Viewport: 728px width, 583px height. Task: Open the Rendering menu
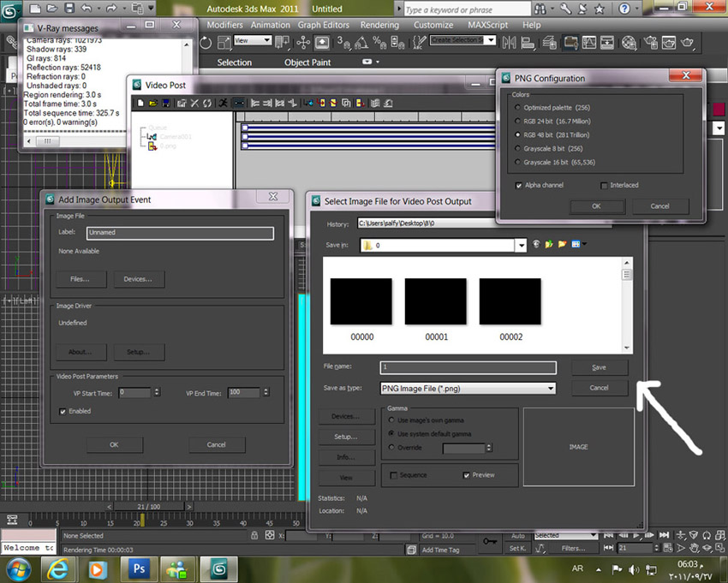click(379, 25)
